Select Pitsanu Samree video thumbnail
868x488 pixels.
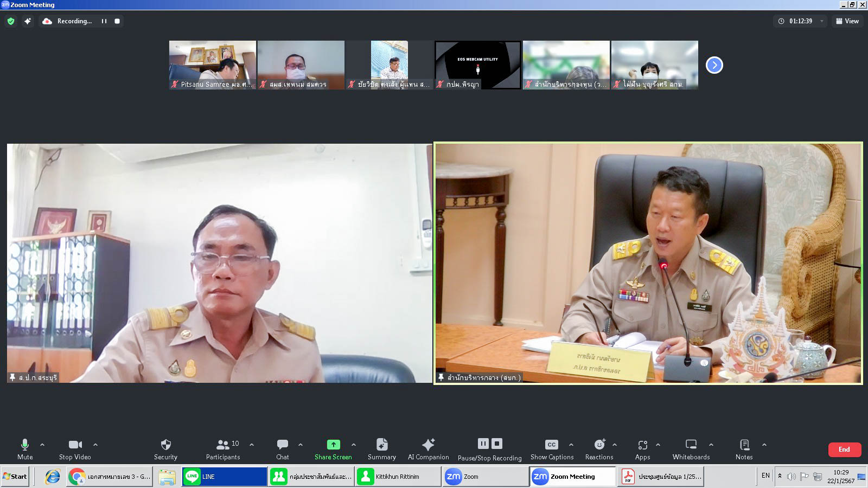point(212,65)
